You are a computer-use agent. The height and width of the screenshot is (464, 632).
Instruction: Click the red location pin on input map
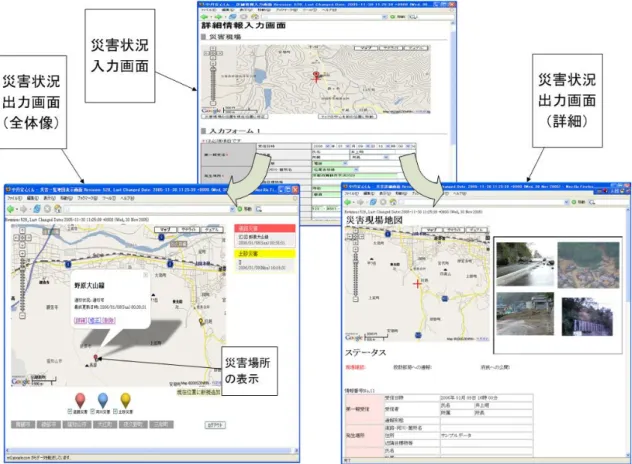point(316,75)
